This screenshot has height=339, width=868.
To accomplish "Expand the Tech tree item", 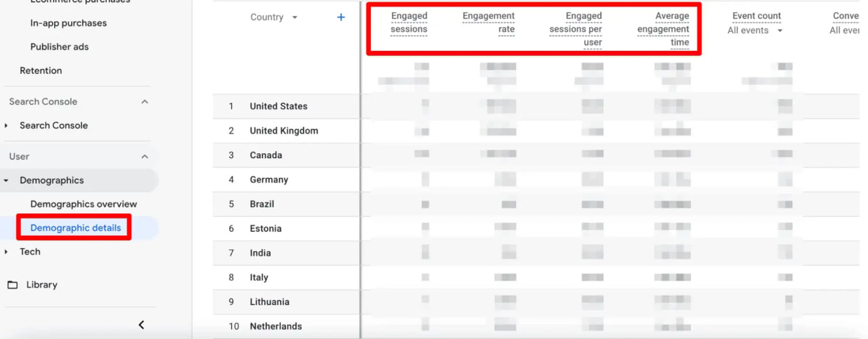I will [7, 252].
